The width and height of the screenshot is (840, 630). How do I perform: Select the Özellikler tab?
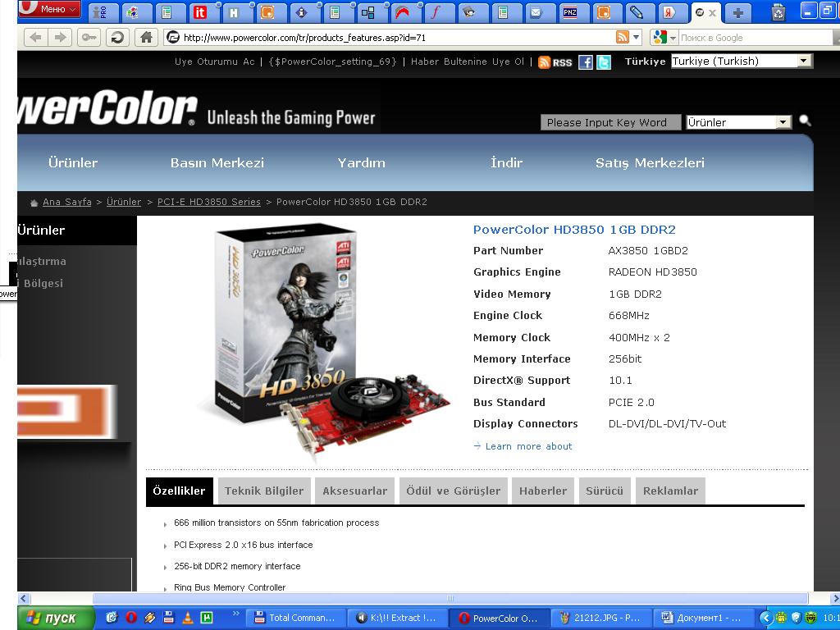pyautogui.click(x=179, y=491)
